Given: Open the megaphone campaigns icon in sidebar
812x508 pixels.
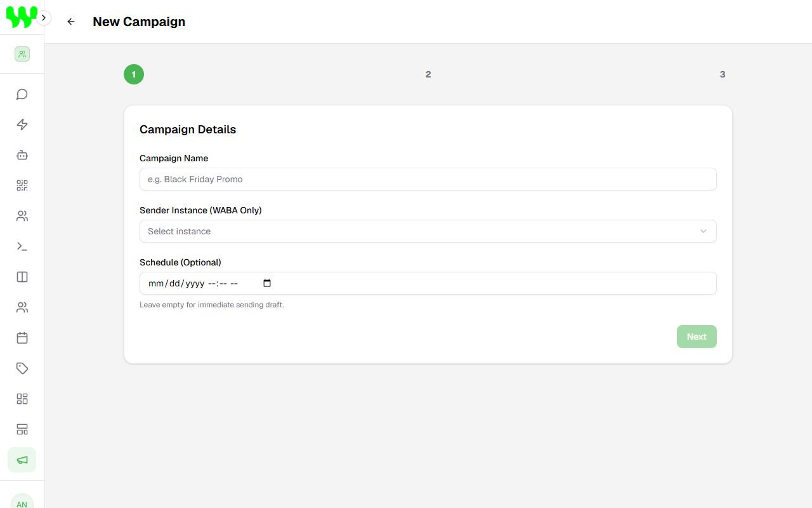Looking at the screenshot, I should (22, 460).
